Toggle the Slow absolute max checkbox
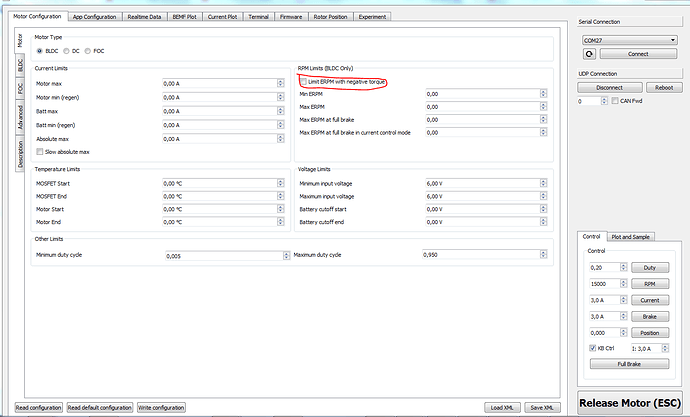The image size is (690, 417). [40, 151]
